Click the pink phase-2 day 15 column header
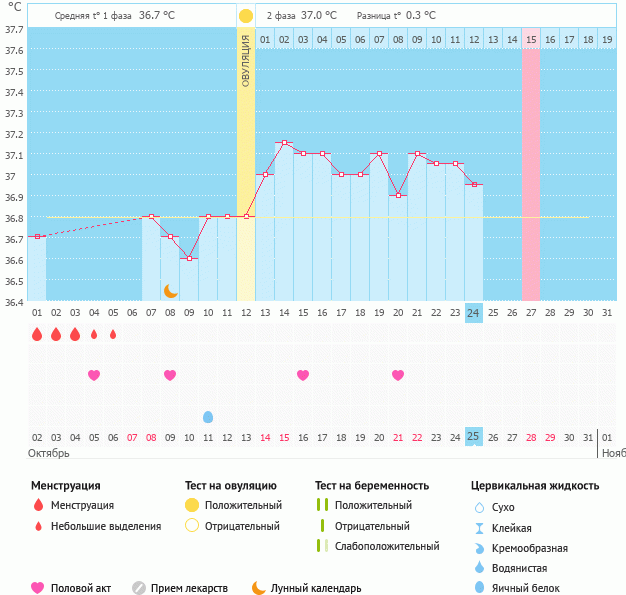Viewport: 626px width, 595px height. pyautogui.click(x=531, y=39)
